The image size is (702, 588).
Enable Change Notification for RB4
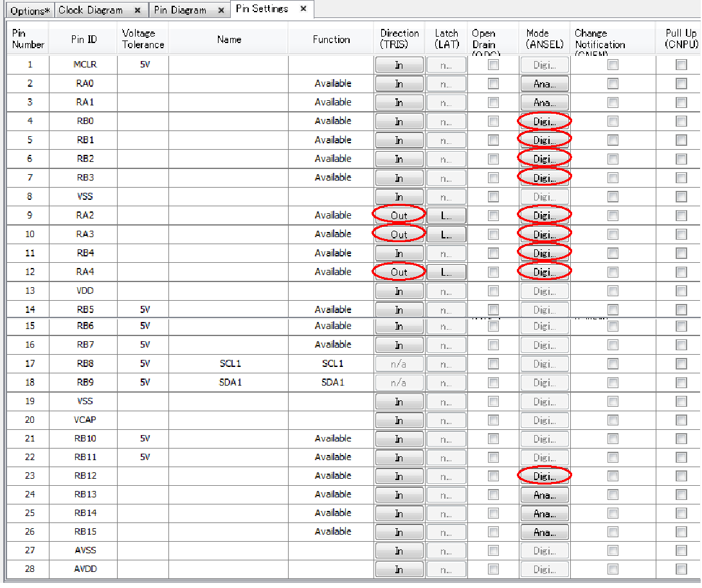click(613, 253)
